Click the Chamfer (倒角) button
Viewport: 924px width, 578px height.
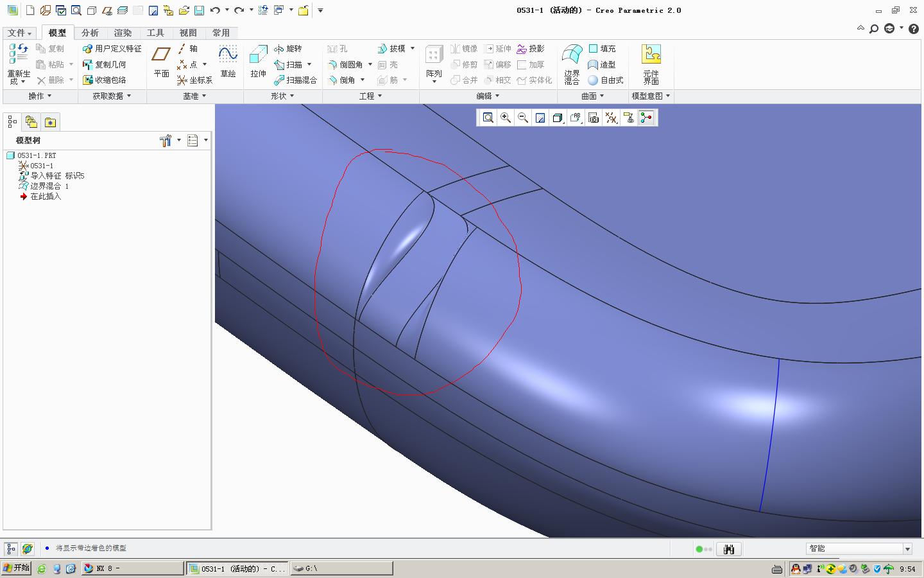point(341,80)
